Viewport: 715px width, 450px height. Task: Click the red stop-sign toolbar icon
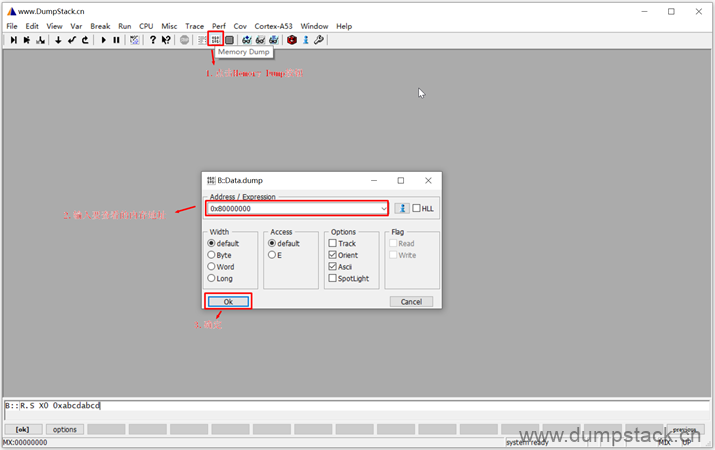pos(292,40)
